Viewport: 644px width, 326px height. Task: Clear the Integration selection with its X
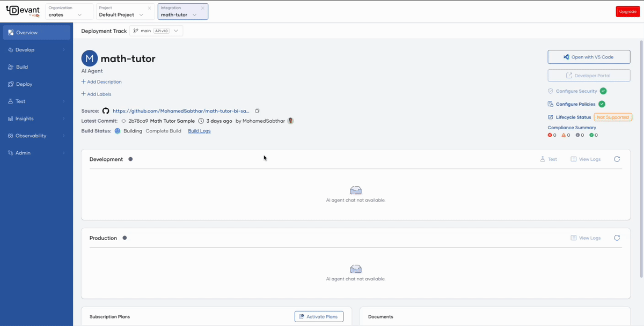tap(203, 8)
